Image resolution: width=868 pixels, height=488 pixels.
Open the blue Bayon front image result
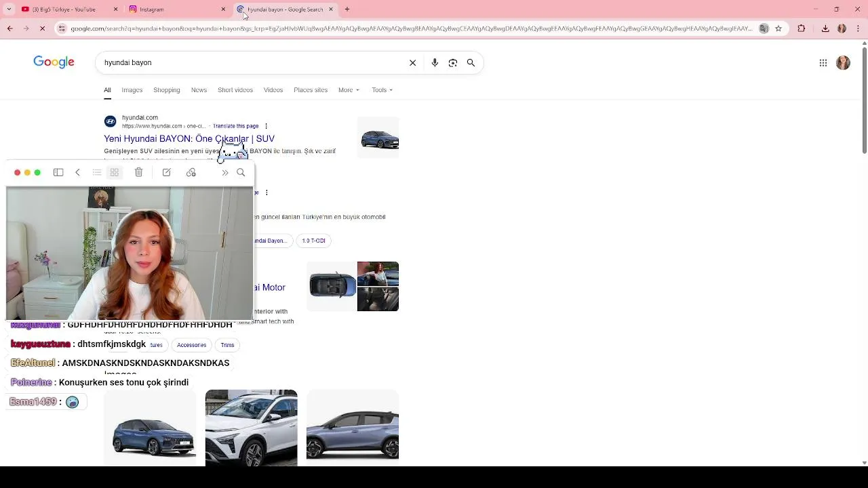(150, 428)
